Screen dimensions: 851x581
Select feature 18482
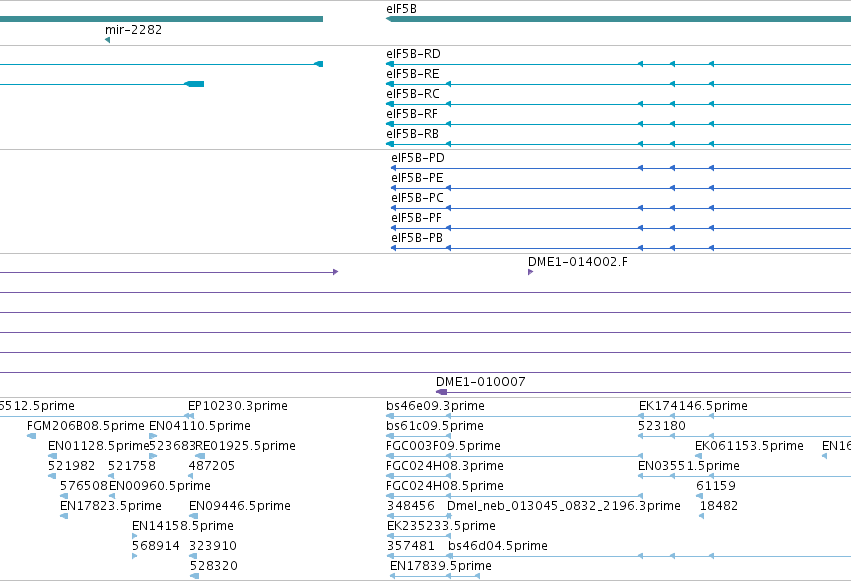[719, 506]
